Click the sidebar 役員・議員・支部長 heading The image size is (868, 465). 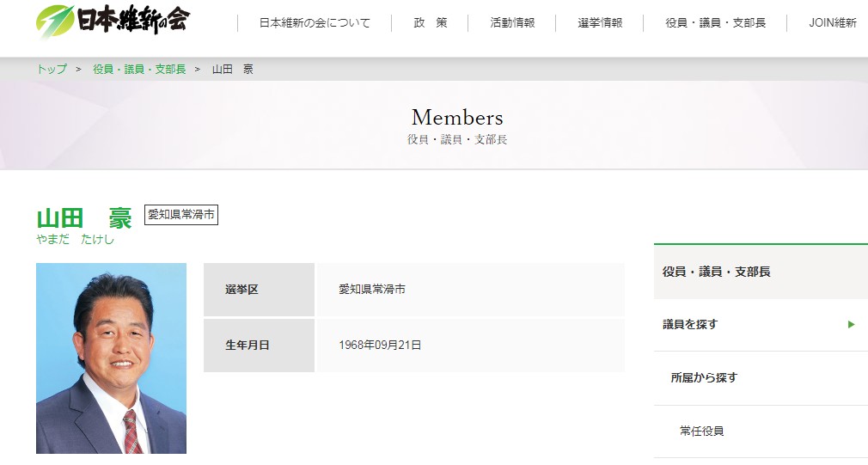[717, 272]
